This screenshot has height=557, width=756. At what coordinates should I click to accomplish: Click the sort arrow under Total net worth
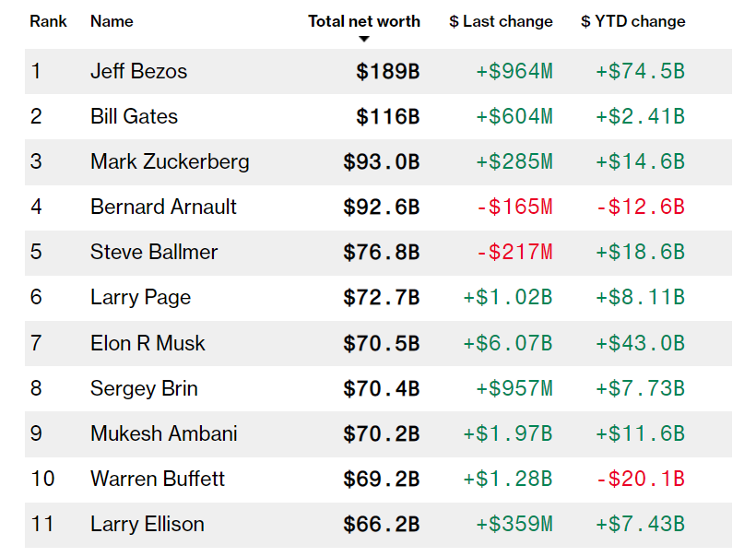(x=364, y=39)
